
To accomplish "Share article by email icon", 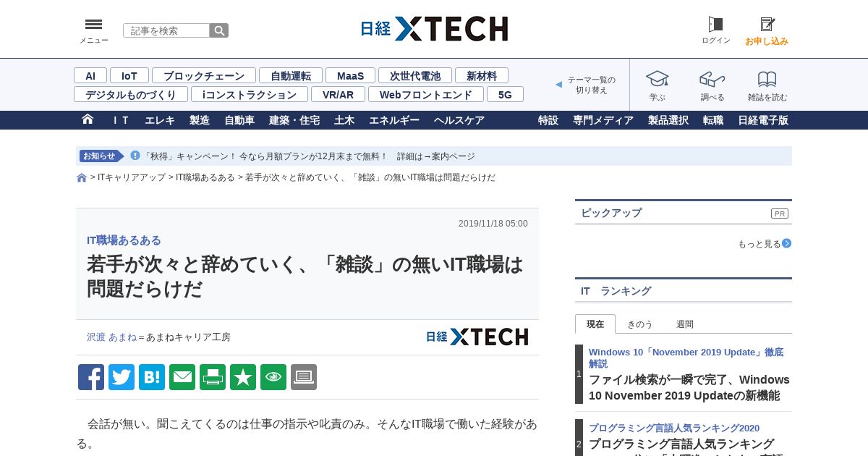I will (x=182, y=377).
